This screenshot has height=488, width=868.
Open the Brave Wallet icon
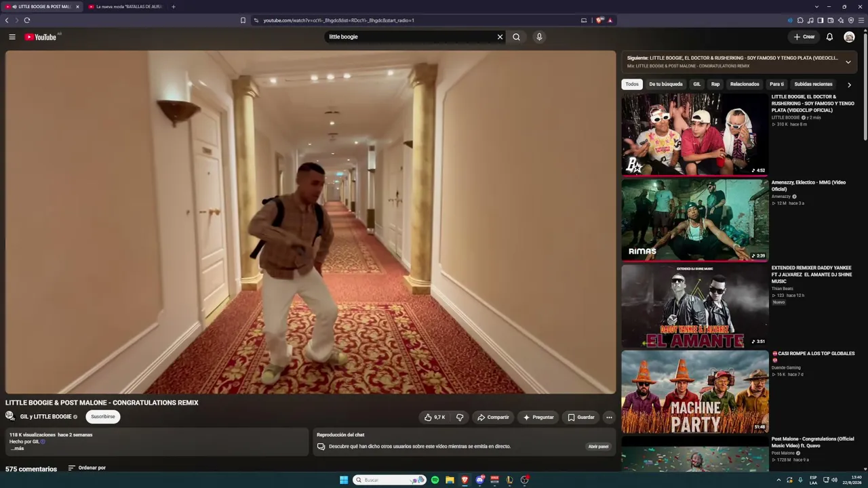831,20
